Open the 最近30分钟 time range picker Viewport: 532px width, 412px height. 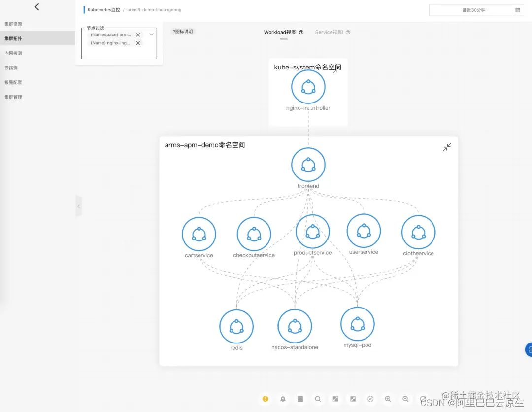[x=476, y=10]
